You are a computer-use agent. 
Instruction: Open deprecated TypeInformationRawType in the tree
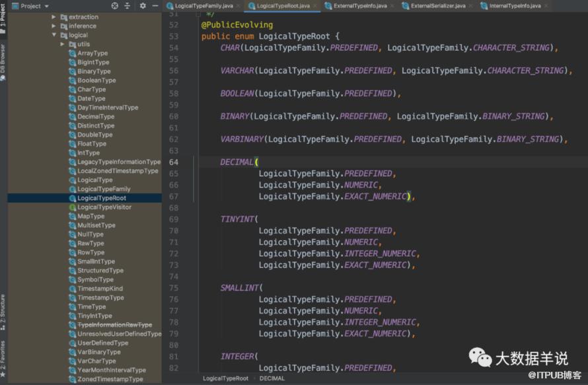115,325
